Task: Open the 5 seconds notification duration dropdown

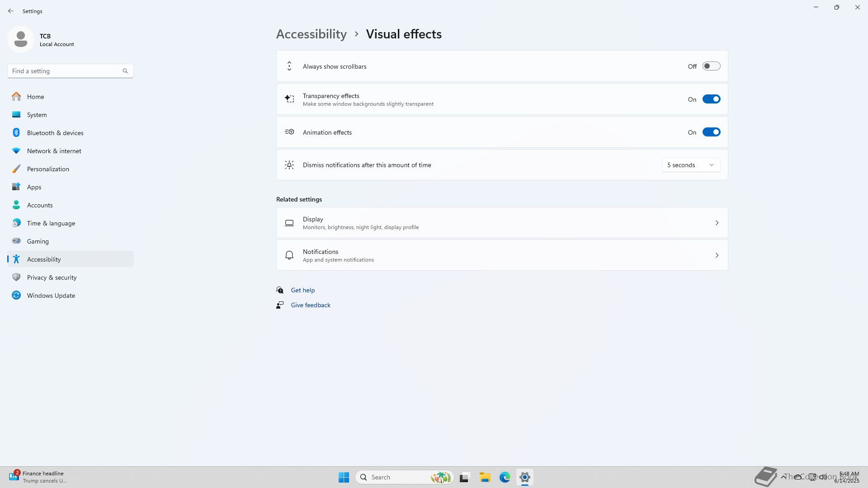Action: (690, 165)
